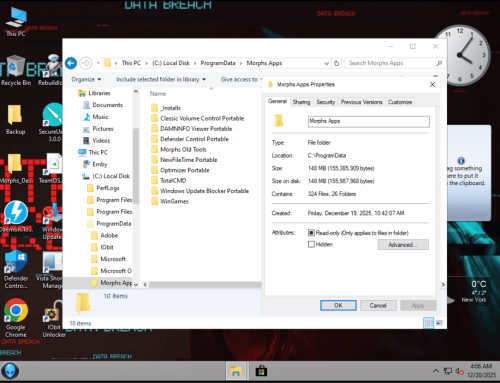Select the Daemon Tools desktop shortcut
500x383 pixels.
coord(15,217)
